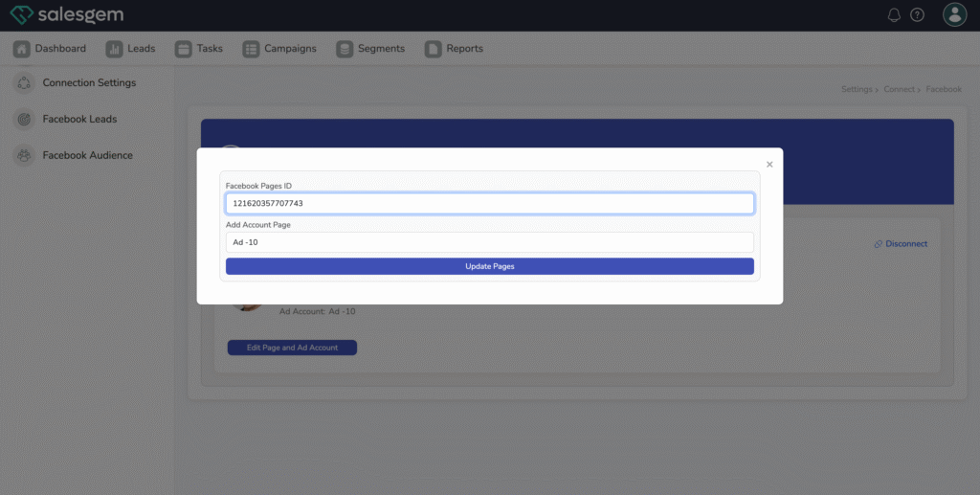Click the Leads bar chart icon
Viewport: 980px width, 495px height.
coord(115,49)
